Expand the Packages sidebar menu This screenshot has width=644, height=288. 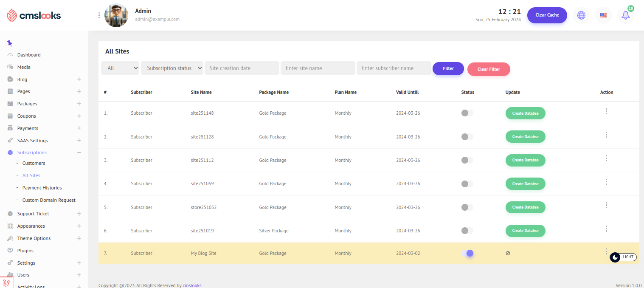79,104
